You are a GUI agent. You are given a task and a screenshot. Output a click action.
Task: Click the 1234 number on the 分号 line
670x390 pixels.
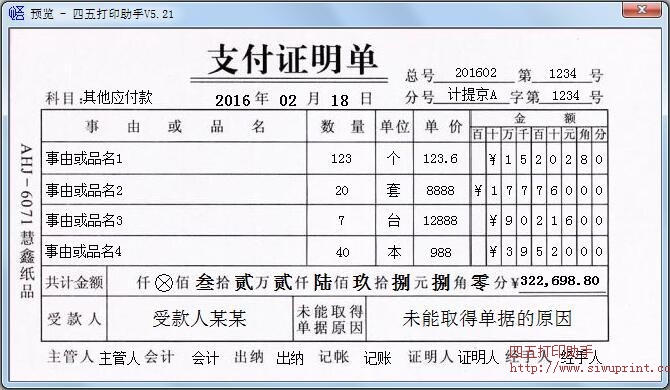tap(566, 96)
